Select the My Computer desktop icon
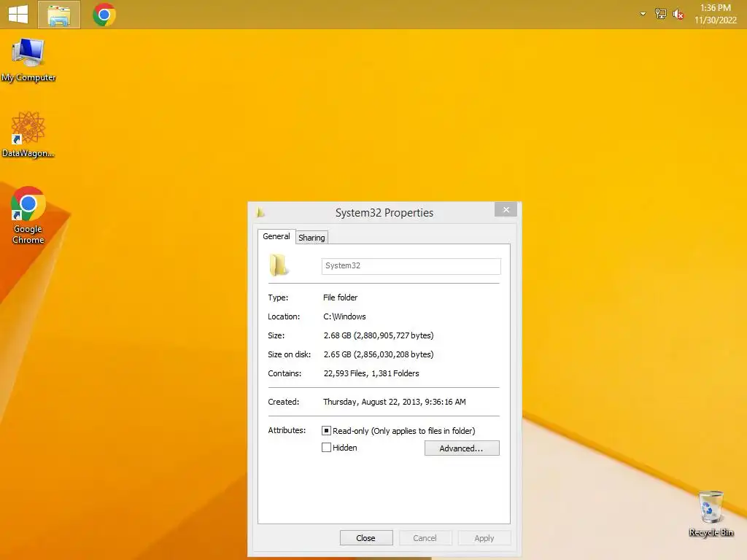Screen dimensions: 747x560 pyautogui.click(x=28, y=60)
